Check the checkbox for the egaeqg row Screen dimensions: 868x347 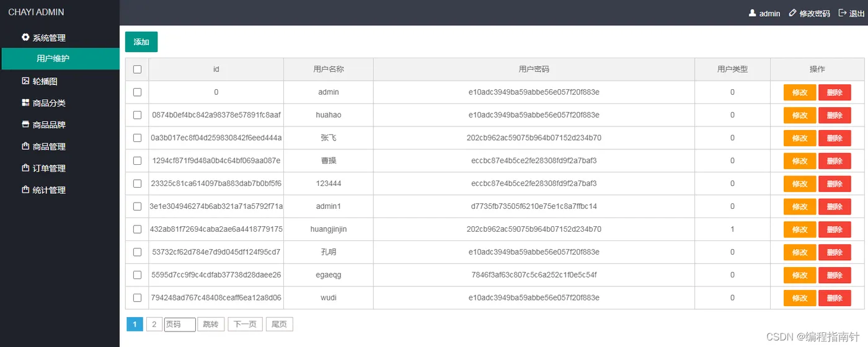137,275
